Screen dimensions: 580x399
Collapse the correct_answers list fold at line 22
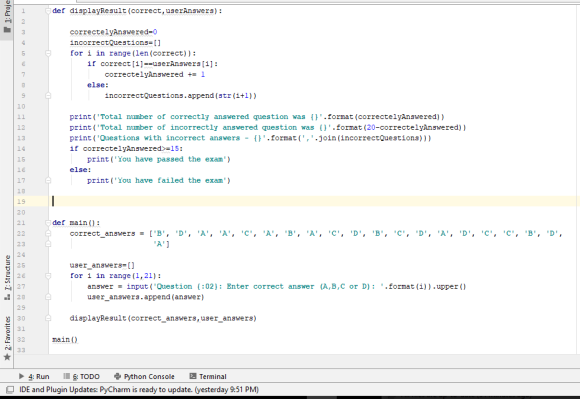click(x=48, y=233)
